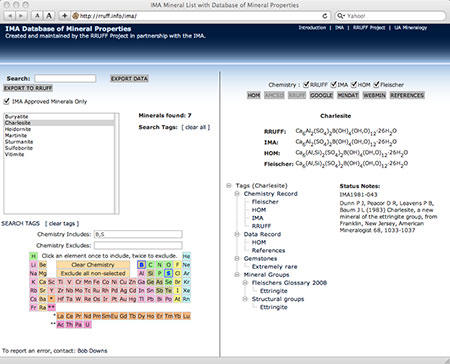Go back with the browser back arrow
This screenshot has height=364, width=450.
pos(10,16)
